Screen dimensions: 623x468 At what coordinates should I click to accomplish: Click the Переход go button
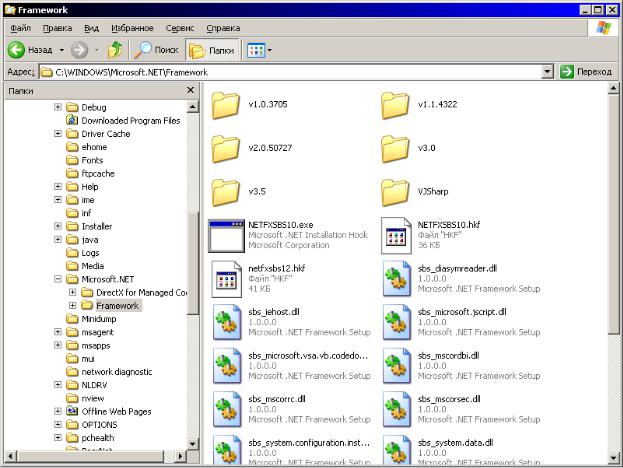[586, 72]
